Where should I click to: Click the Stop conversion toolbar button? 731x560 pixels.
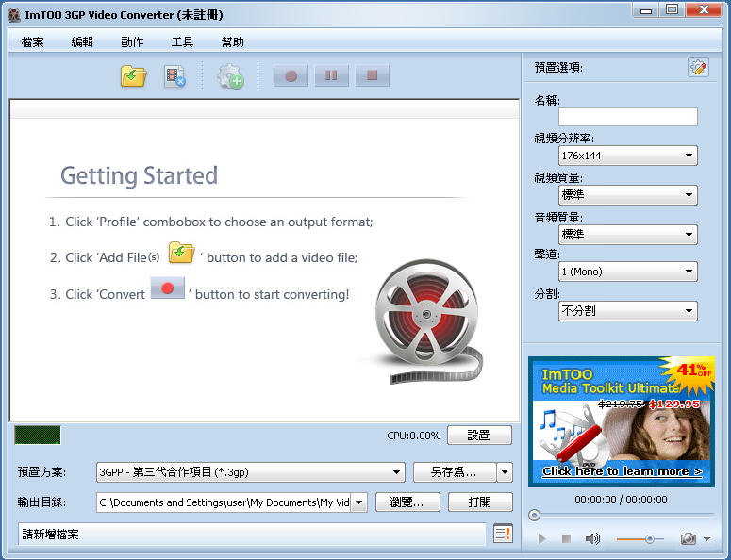[x=372, y=76]
